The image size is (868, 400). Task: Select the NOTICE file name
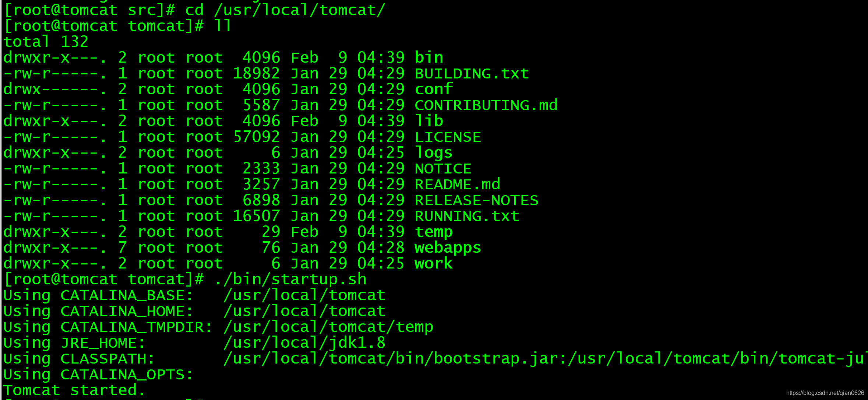point(443,168)
